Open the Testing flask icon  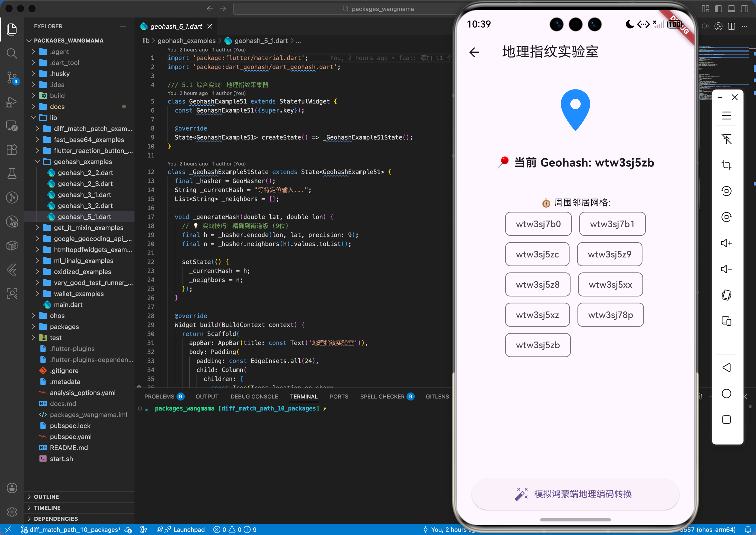coord(12,173)
